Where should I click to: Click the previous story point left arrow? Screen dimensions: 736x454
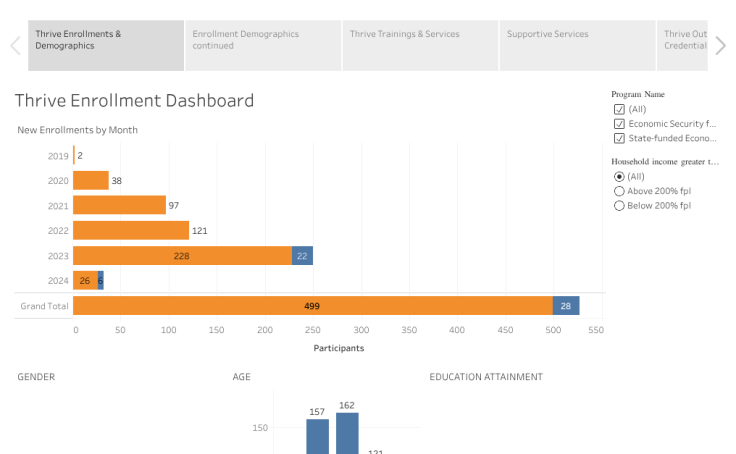tap(15, 45)
